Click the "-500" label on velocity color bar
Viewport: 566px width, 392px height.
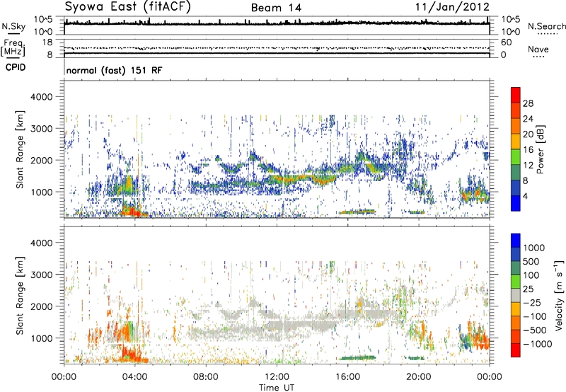point(535,330)
